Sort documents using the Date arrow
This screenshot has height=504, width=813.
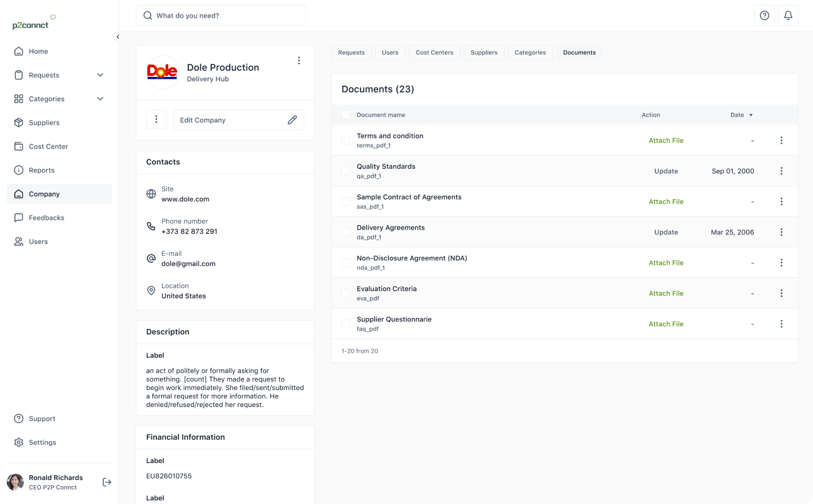(751, 115)
